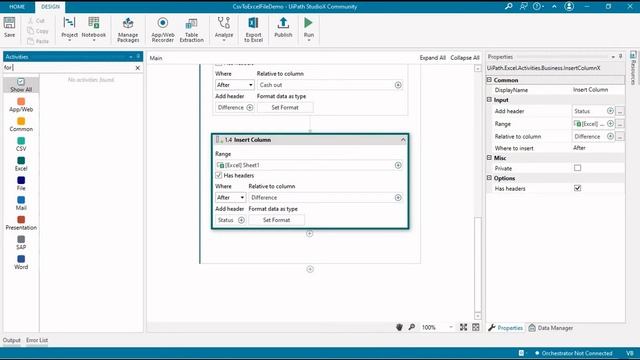Open the ellipsis button for Range property
The width and height of the screenshot is (640, 360).
click(x=620, y=124)
